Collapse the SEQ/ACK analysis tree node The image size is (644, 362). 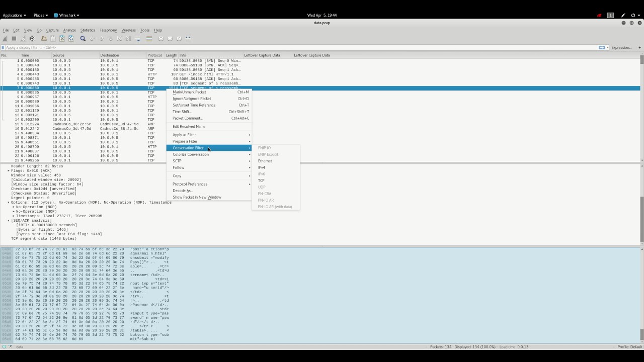9,220
